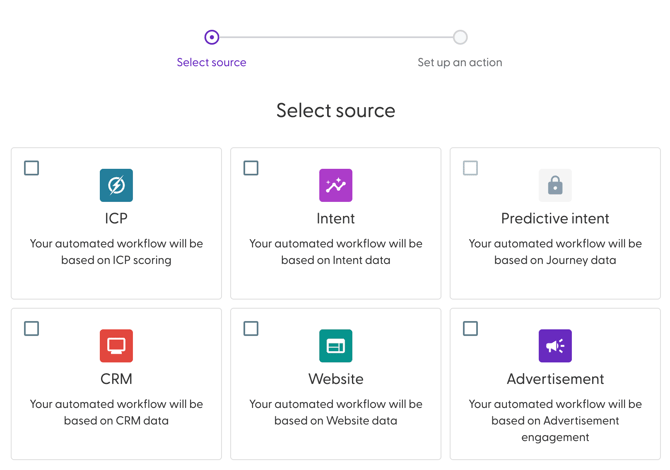Enable the CRM source checkbox
The height and width of the screenshot is (470, 670).
click(32, 329)
